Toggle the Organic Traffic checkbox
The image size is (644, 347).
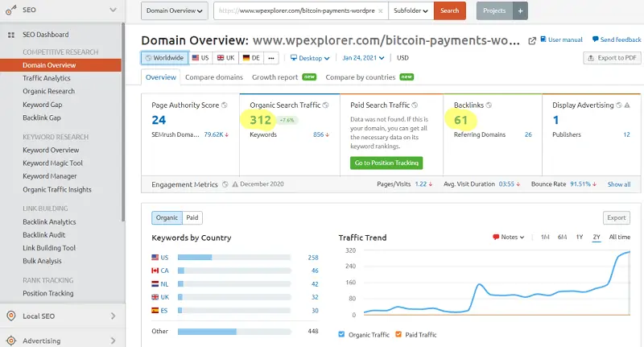(x=341, y=334)
